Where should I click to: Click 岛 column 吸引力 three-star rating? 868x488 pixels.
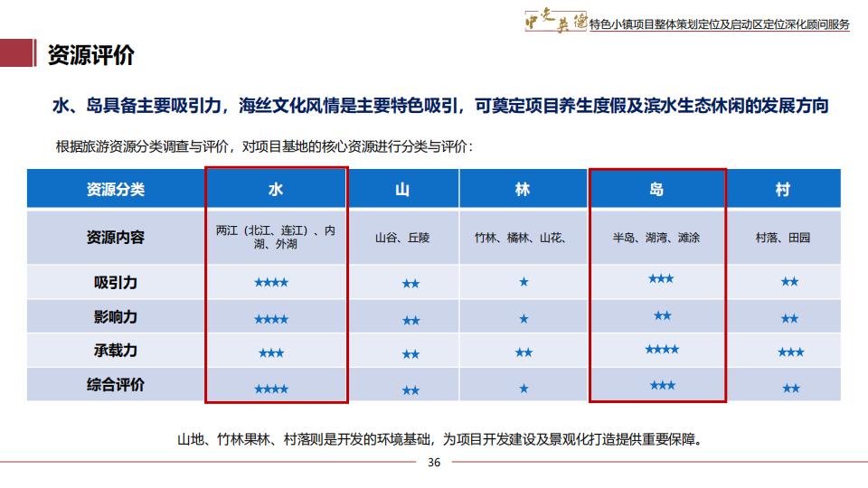pyautogui.click(x=662, y=278)
